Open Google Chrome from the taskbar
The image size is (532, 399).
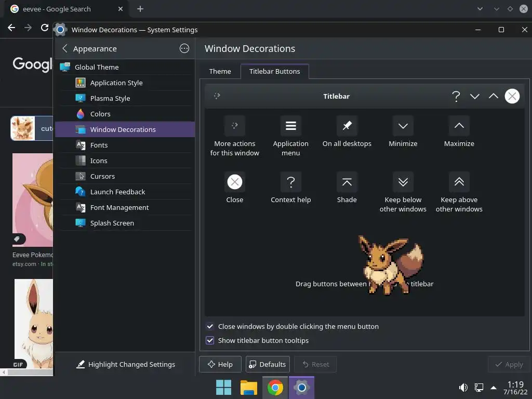tap(275, 388)
